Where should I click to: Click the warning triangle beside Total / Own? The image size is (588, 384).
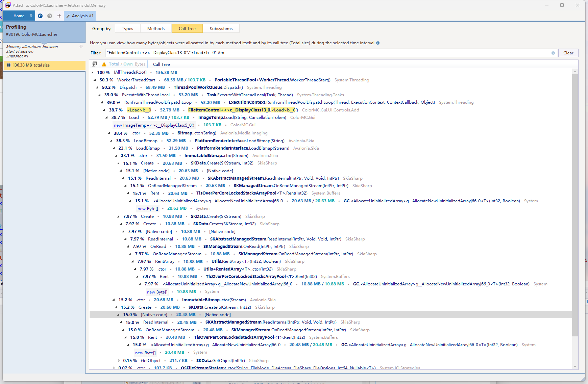coord(104,64)
